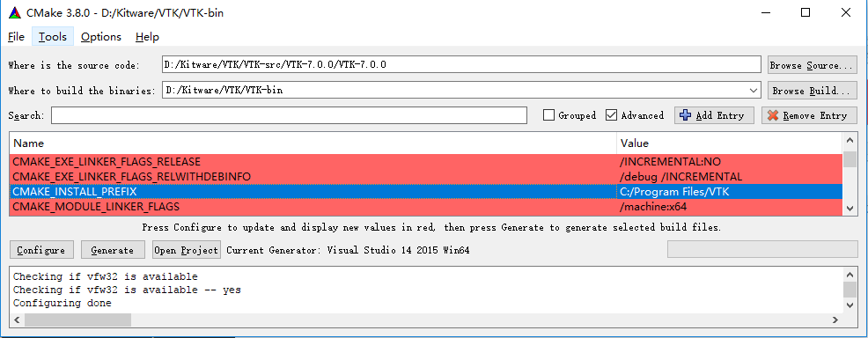Click the Search input field
868x338 pixels.
click(x=289, y=115)
